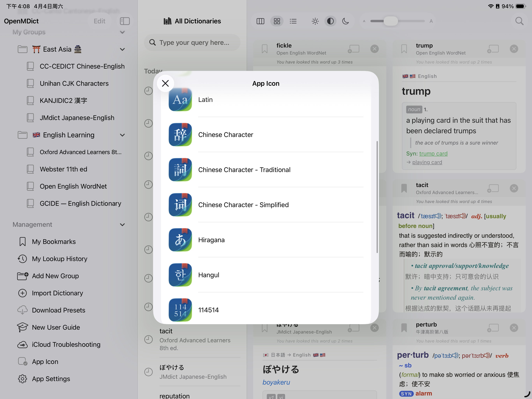Follow the trump card synonym link
This screenshot has width=532, height=399.
pyautogui.click(x=433, y=154)
